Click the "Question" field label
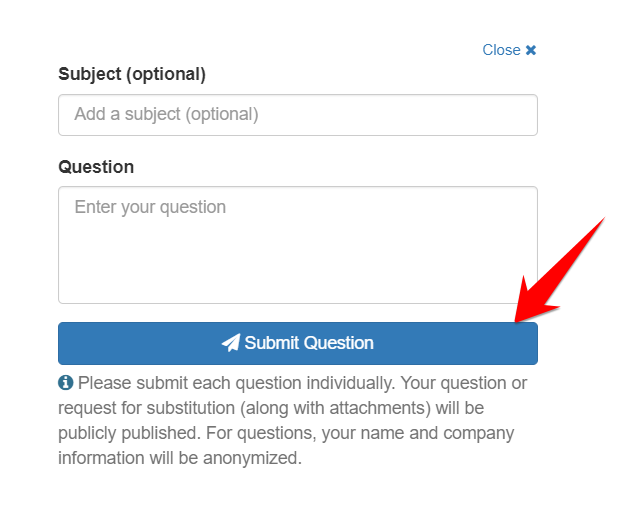 pos(96,166)
